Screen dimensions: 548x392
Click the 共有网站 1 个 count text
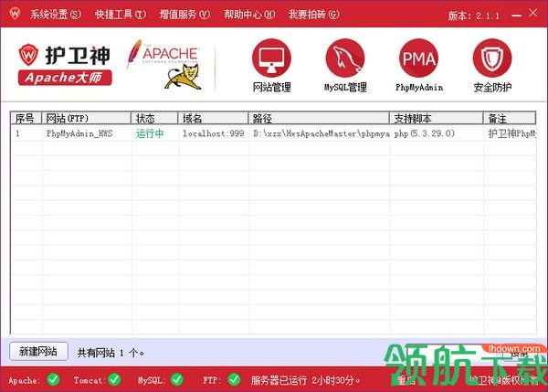pyautogui.click(x=111, y=353)
